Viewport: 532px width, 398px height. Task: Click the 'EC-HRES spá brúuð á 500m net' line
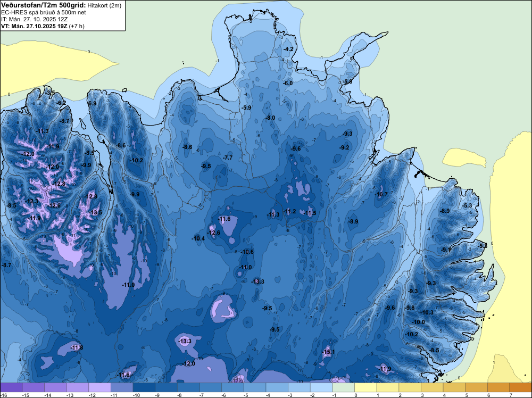point(44,13)
